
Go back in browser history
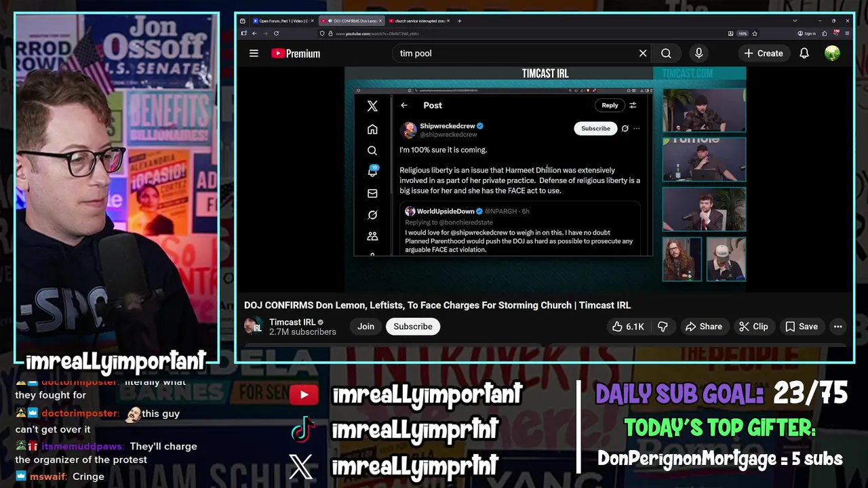coord(254,33)
